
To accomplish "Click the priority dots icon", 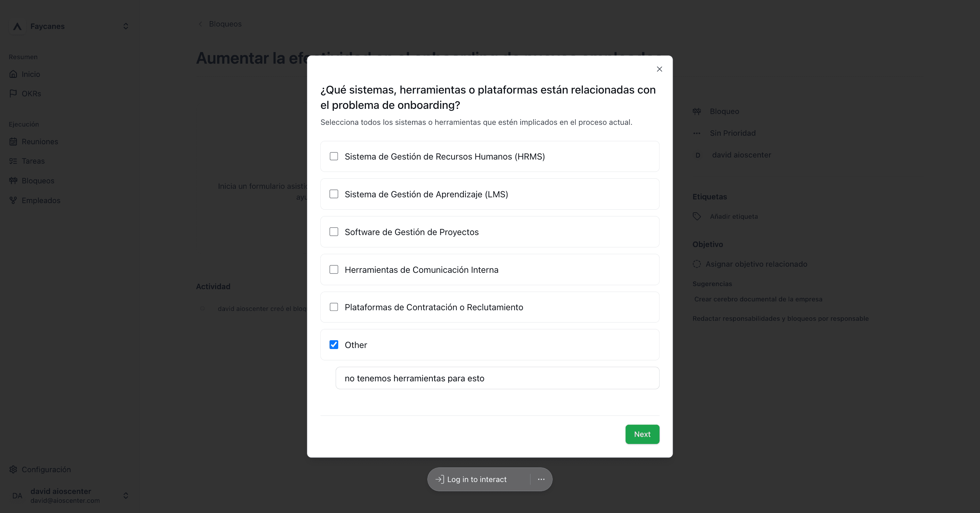I will click(697, 133).
